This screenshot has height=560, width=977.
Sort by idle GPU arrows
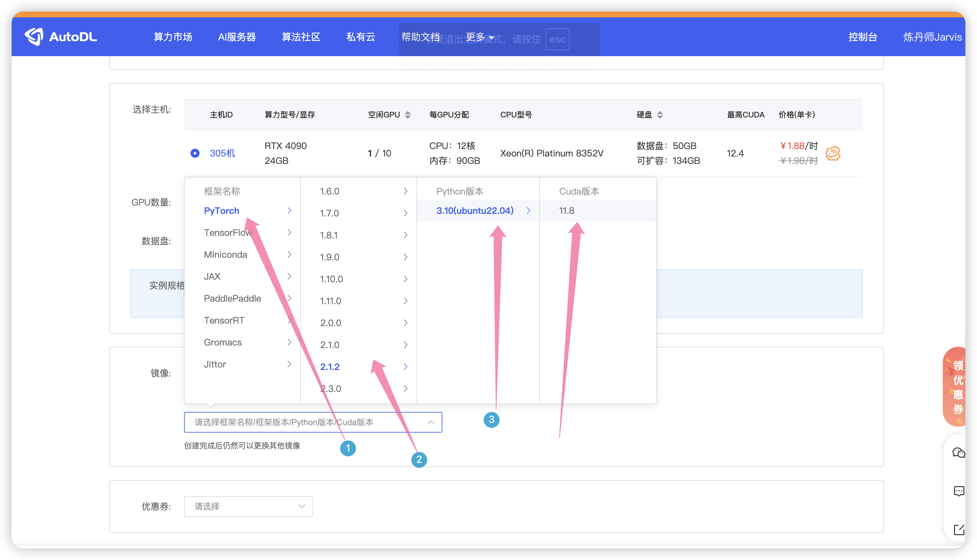click(408, 115)
